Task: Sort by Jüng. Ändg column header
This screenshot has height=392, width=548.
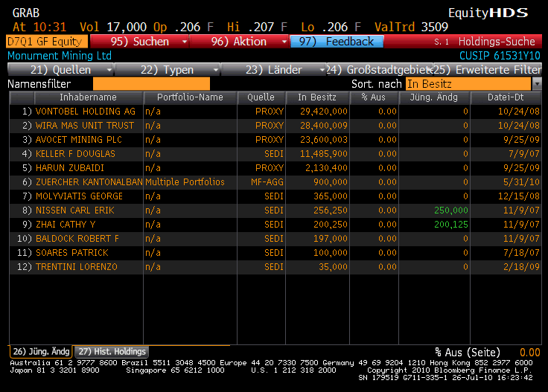Action: (x=434, y=97)
